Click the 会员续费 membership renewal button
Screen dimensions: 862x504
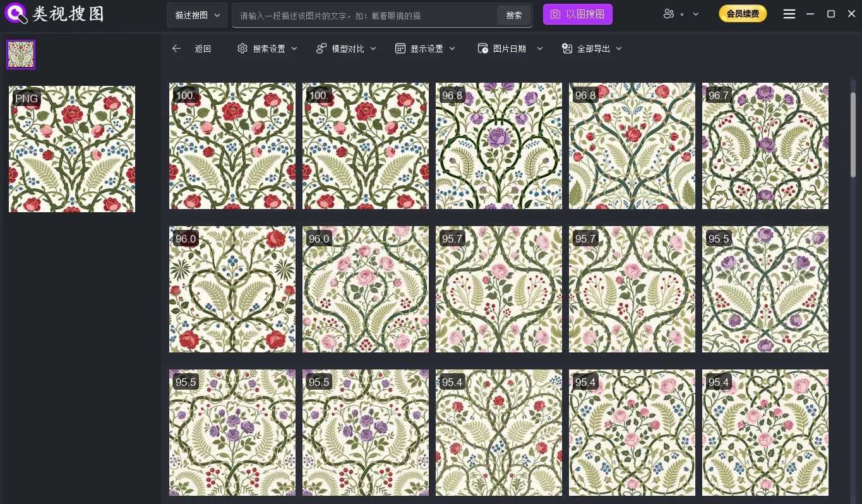click(x=743, y=13)
